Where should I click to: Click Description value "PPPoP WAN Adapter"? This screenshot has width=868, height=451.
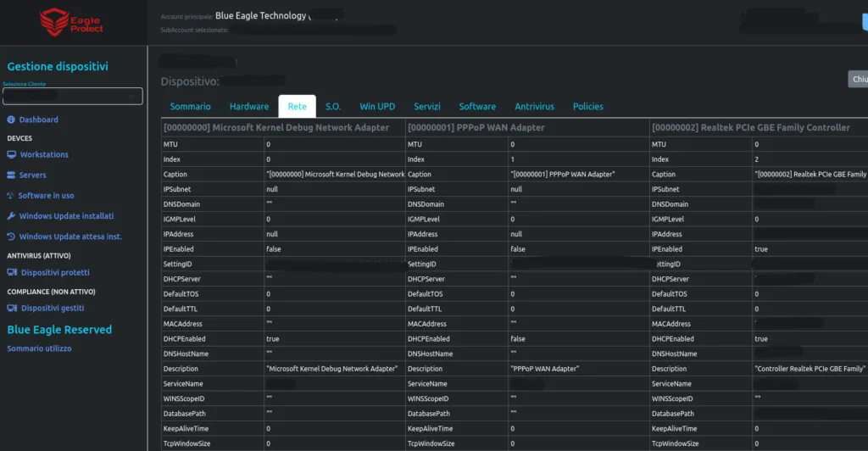point(545,369)
